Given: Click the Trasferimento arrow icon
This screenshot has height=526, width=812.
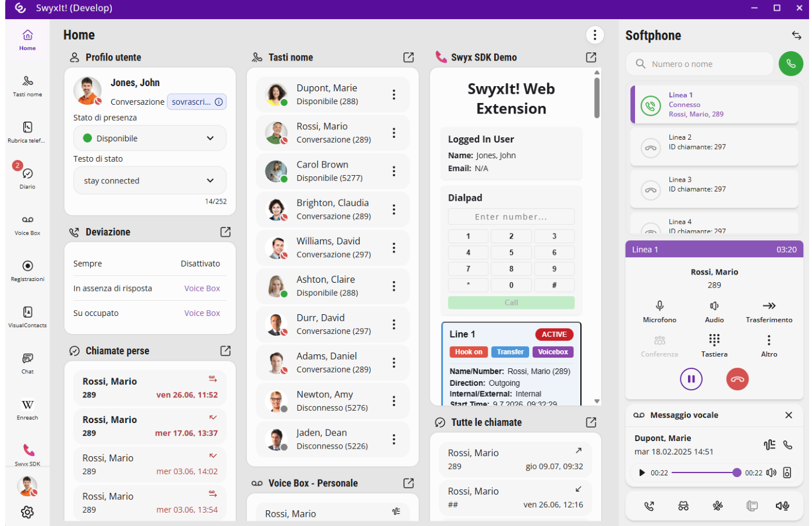Looking at the screenshot, I should coord(769,305).
